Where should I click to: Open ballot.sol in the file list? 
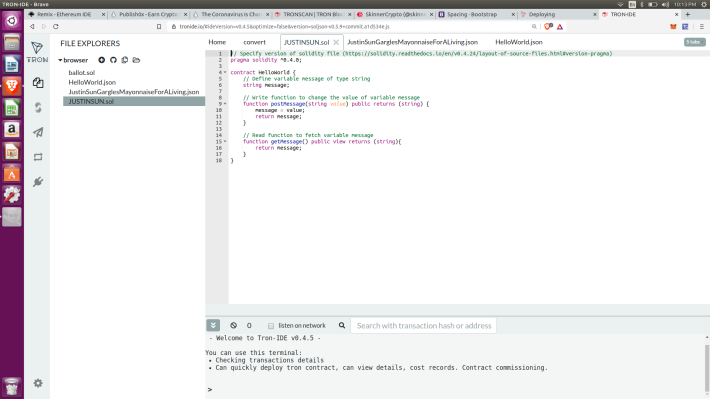coord(82,72)
